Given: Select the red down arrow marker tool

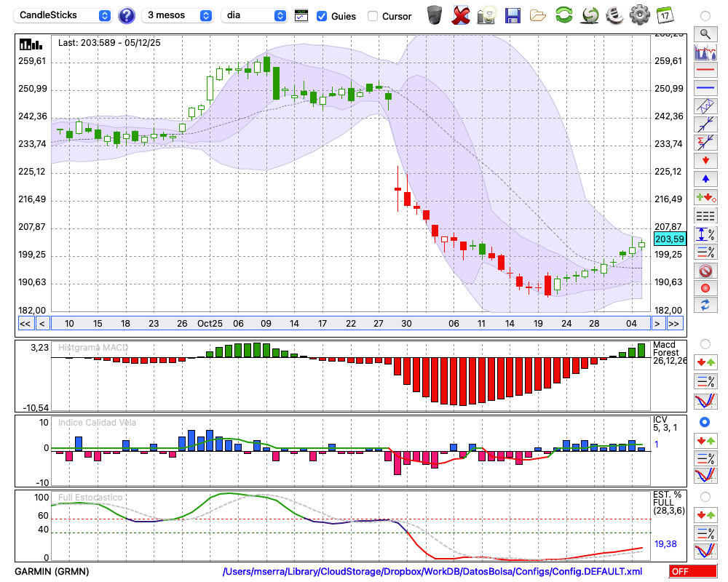Looking at the screenshot, I should click(705, 160).
